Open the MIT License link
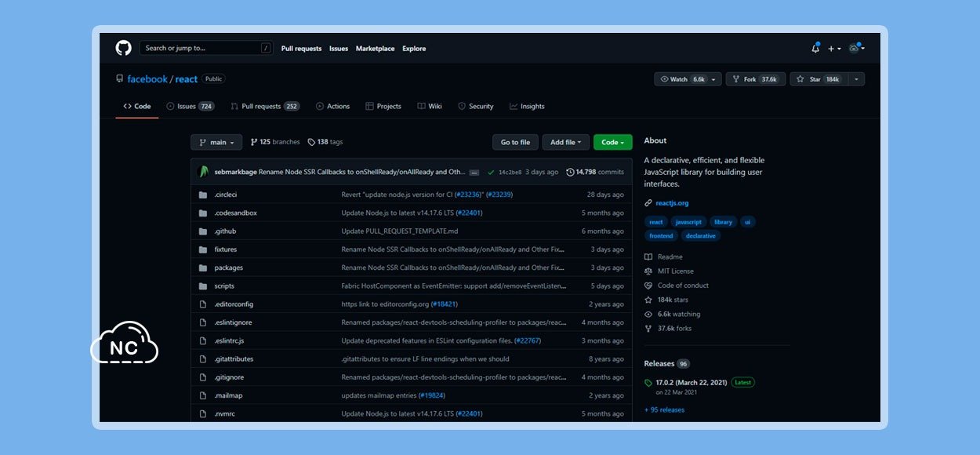The image size is (980, 455). point(669,271)
